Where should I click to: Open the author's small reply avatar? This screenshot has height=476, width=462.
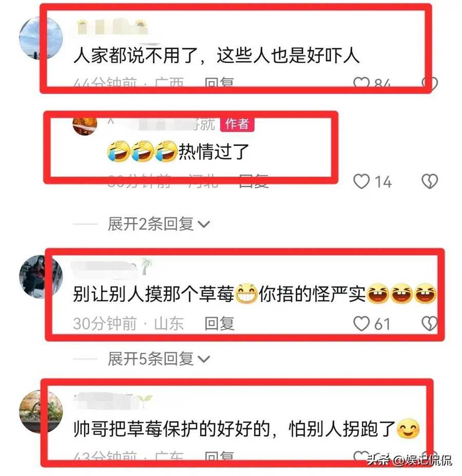pos(85,124)
